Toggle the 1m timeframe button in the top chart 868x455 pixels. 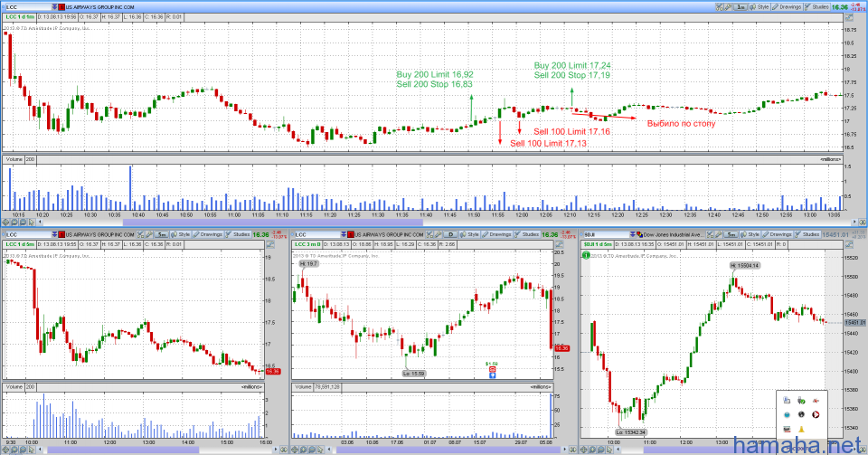(741, 6)
